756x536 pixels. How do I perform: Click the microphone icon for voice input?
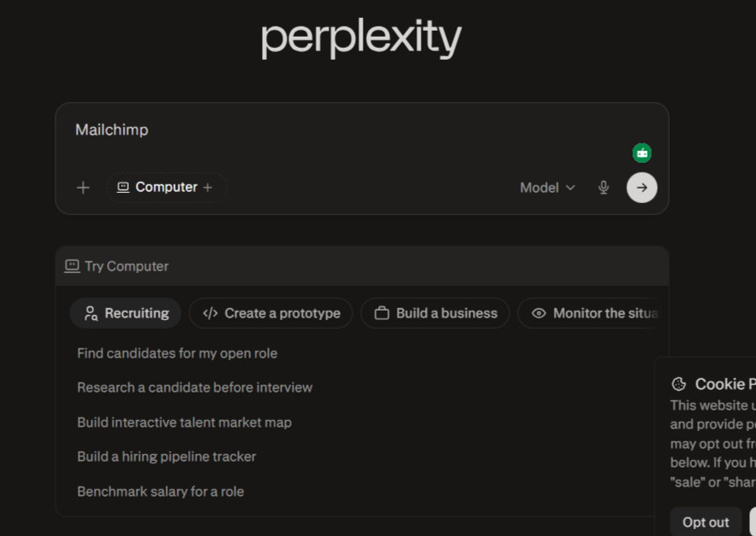coord(603,187)
